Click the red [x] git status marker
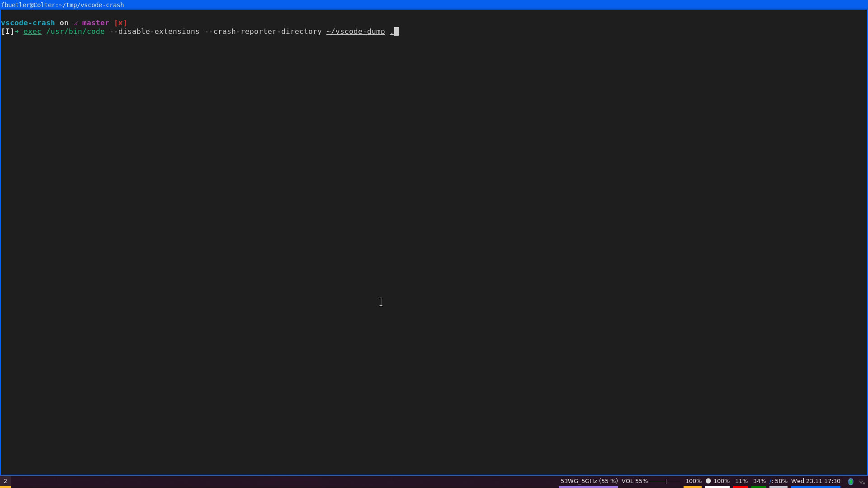The image size is (868, 488). pyautogui.click(x=121, y=23)
